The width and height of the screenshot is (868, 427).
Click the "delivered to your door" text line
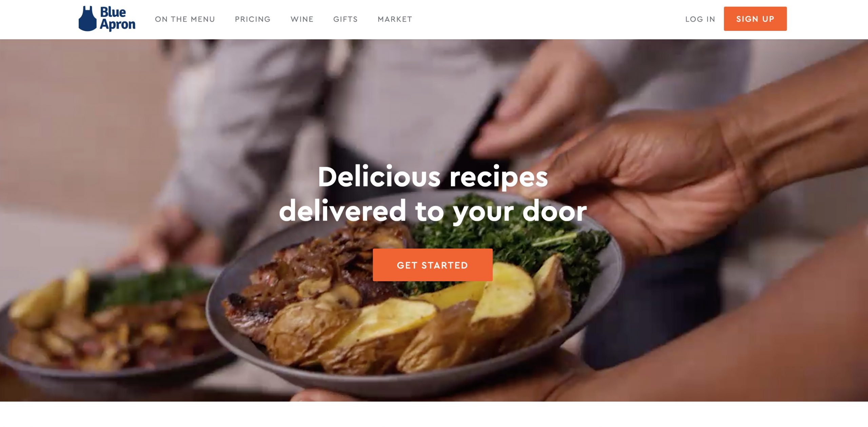tap(433, 211)
